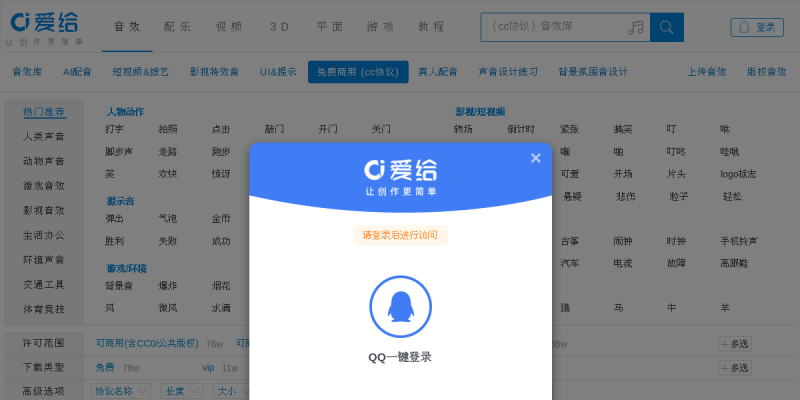
Task: Click the Aigei logo in header
Action: tap(44, 28)
